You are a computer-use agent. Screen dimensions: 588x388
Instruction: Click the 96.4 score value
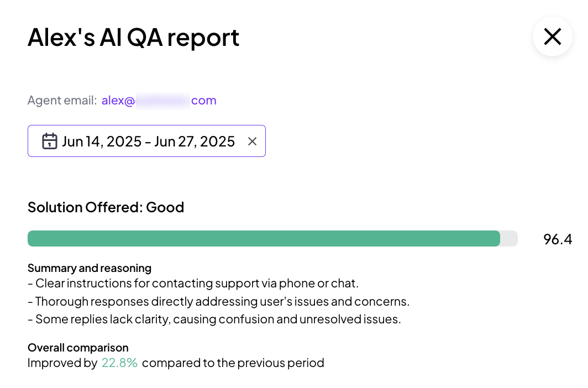coord(558,239)
